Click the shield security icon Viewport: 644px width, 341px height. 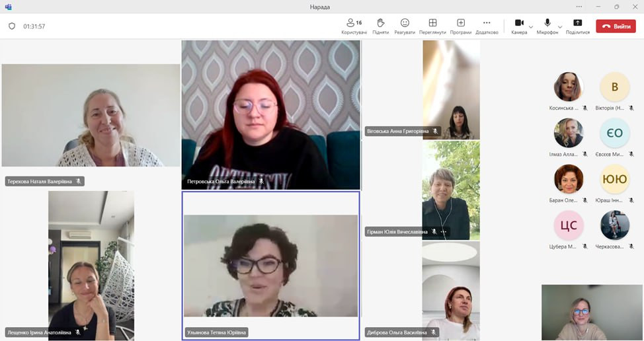12,26
